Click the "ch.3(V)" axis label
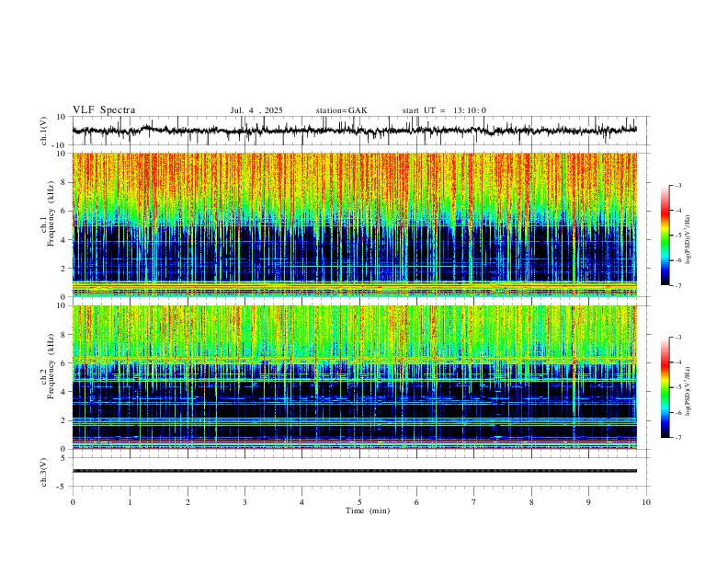 point(44,472)
